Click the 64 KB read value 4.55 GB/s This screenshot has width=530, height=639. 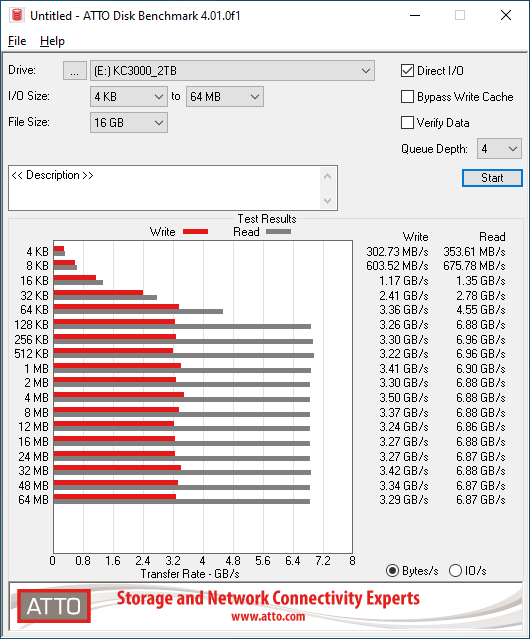481,310
